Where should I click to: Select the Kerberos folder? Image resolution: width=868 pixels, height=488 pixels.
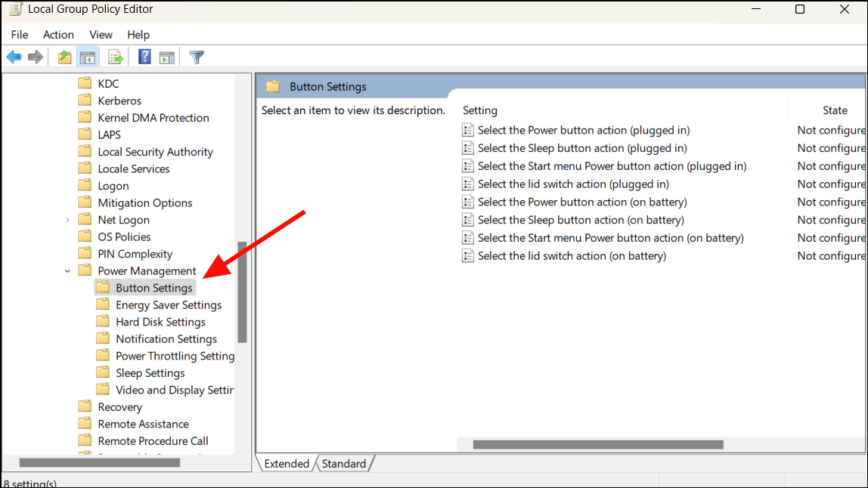tap(119, 100)
